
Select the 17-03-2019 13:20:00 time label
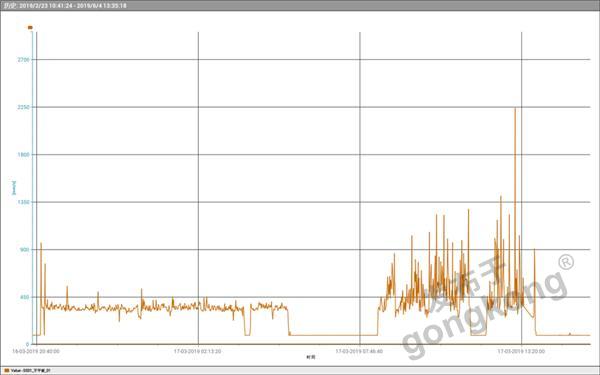[521, 351]
